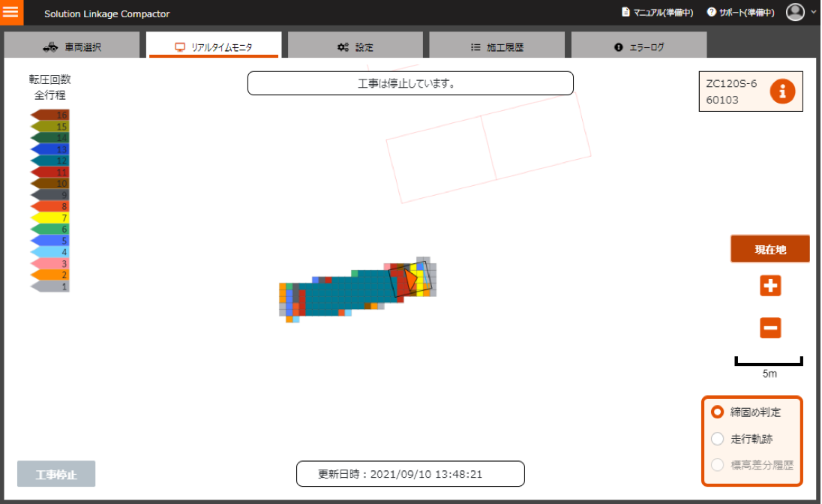Click the list icon on 施工履歴 tab
The width and height of the screenshot is (822, 504).
pyautogui.click(x=475, y=45)
